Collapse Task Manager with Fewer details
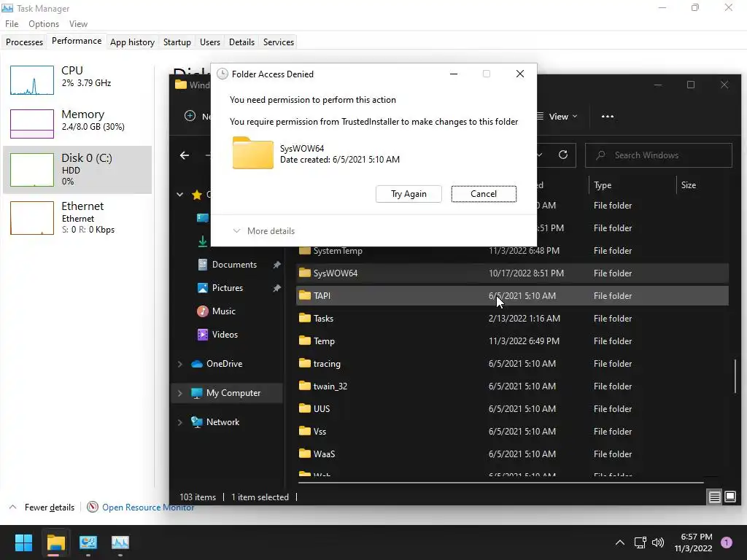 point(42,507)
